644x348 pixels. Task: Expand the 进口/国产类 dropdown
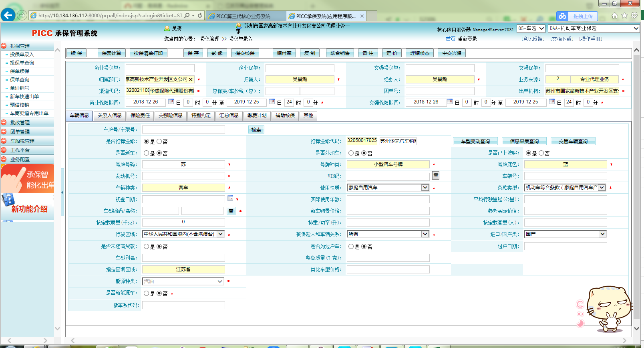point(602,234)
